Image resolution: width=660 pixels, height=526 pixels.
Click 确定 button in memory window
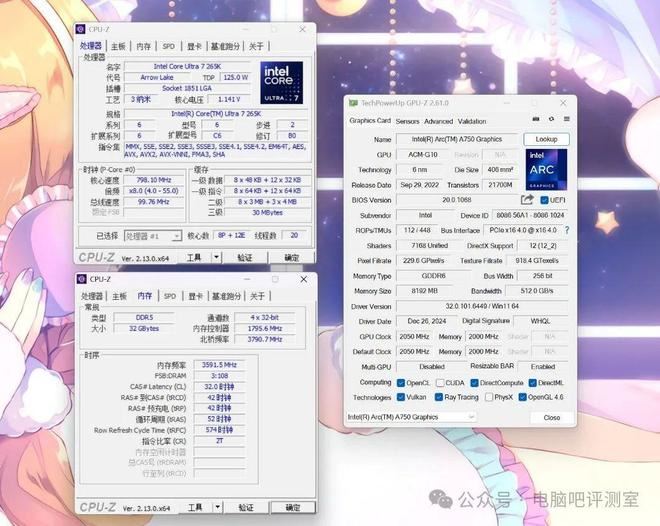293,507
